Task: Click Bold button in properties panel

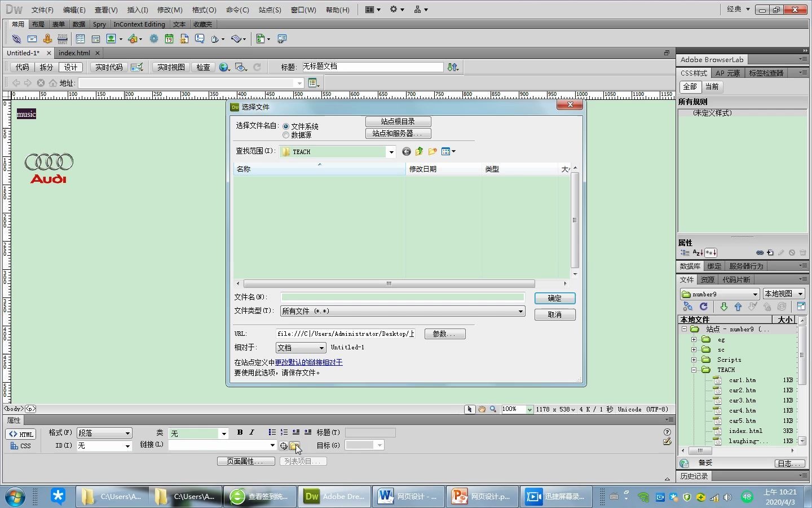Action: (x=240, y=432)
